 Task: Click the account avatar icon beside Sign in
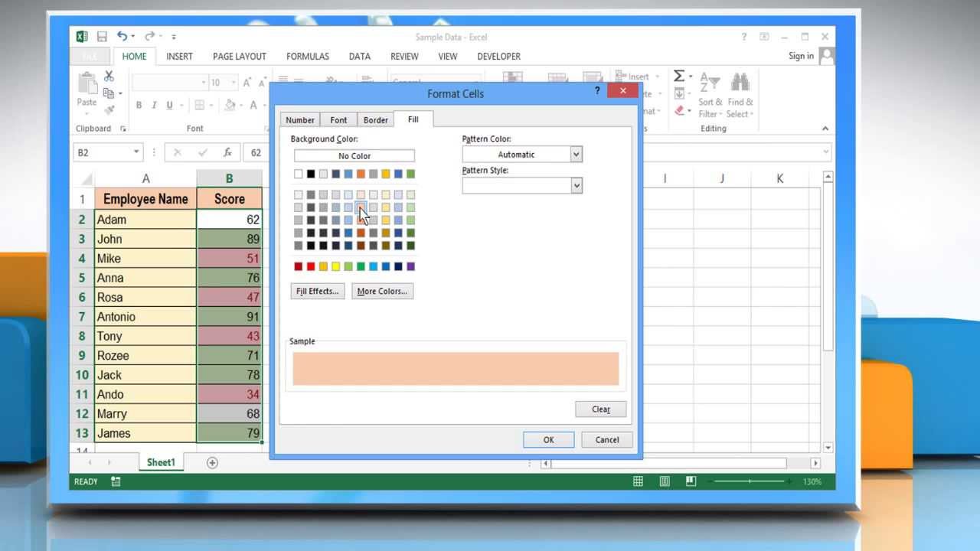pyautogui.click(x=826, y=56)
